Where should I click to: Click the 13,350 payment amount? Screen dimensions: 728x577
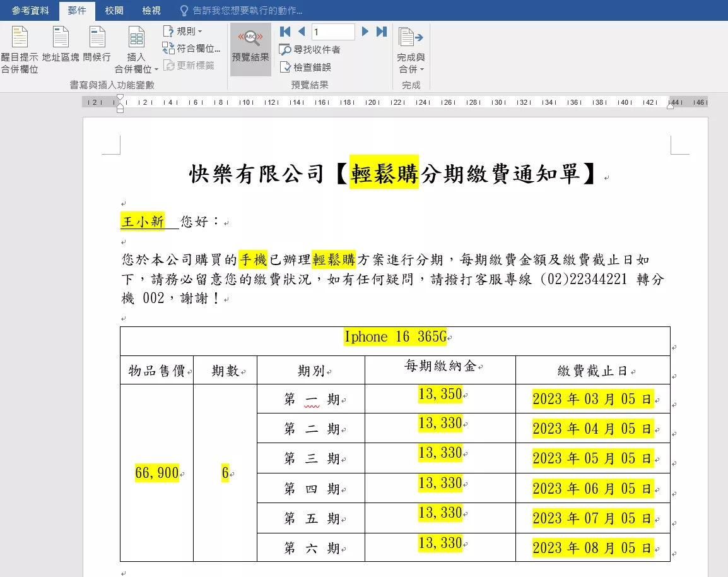pyautogui.click(x=440, y=394)
